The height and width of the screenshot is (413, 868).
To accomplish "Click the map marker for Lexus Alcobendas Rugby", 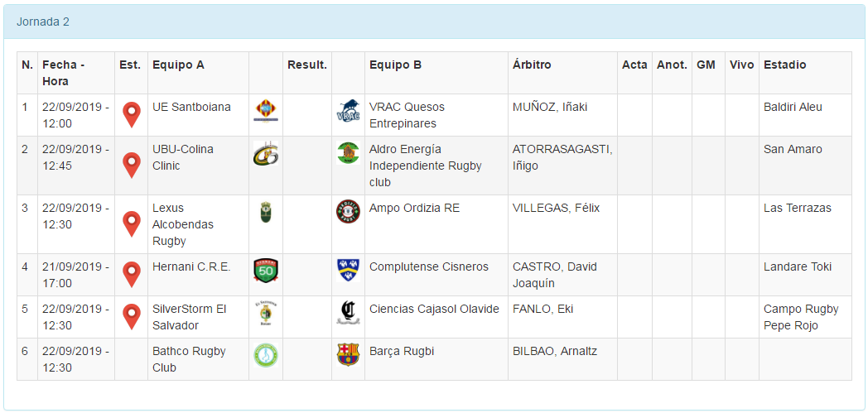I will click(x=131, y=224).
